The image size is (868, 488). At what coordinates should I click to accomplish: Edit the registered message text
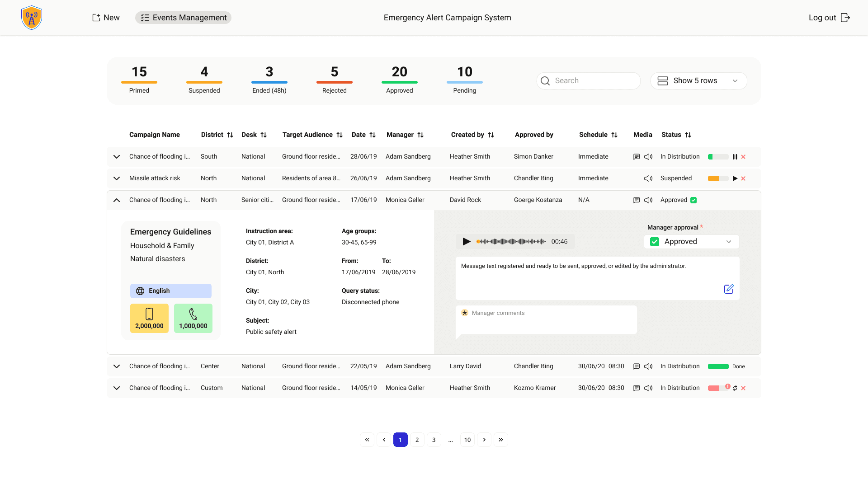(728, 289)
